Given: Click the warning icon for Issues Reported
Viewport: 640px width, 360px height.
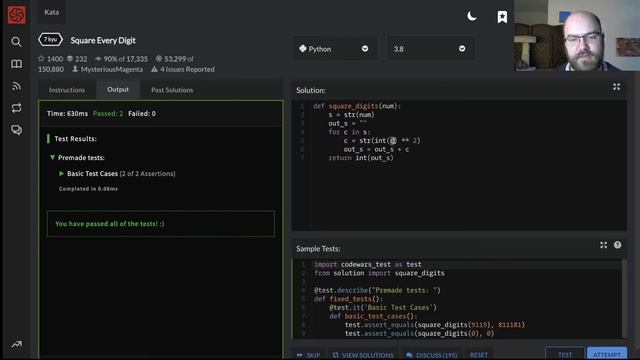Looking at the screenshot, I should [154, 69].
